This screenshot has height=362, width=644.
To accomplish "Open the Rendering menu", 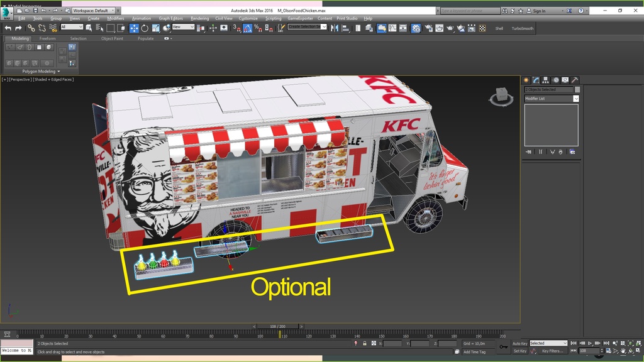I will tap(199, 18).
